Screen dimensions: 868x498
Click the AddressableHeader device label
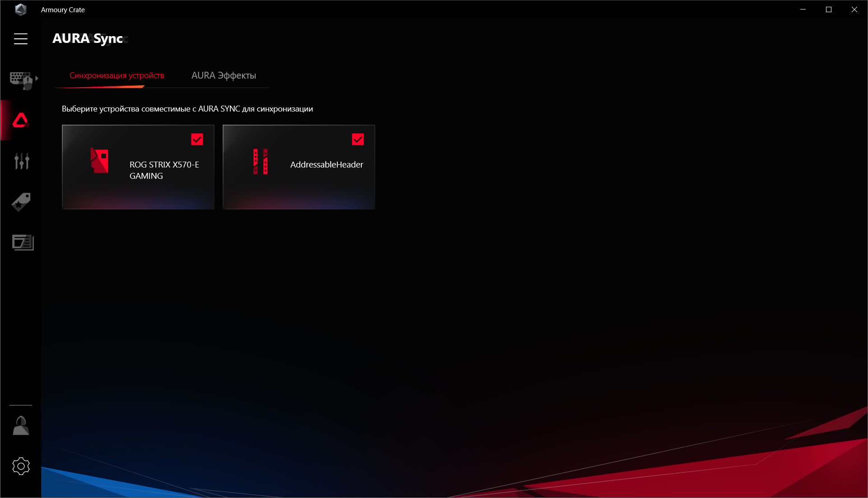coord(327,165)
